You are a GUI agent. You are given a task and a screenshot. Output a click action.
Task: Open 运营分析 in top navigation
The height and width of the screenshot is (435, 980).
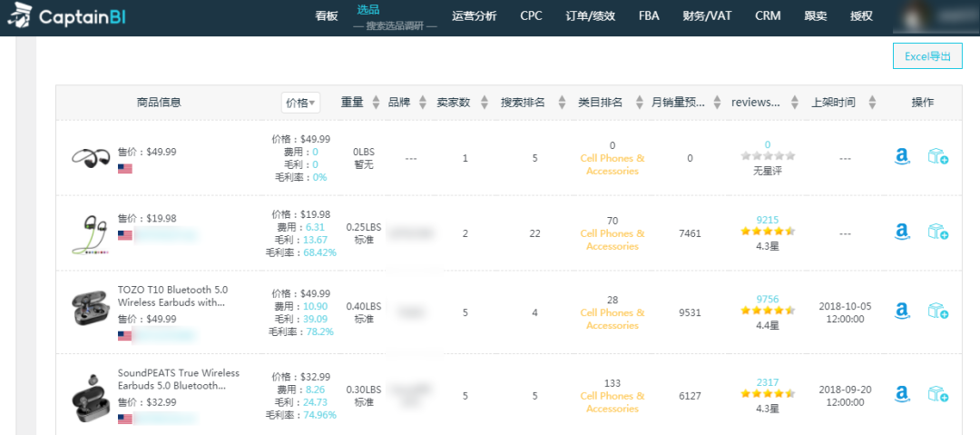(x=475, y=16)
